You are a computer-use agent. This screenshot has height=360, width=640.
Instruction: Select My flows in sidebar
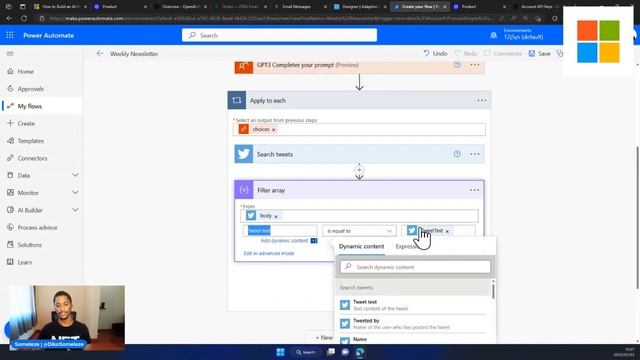tap(29, 106)
